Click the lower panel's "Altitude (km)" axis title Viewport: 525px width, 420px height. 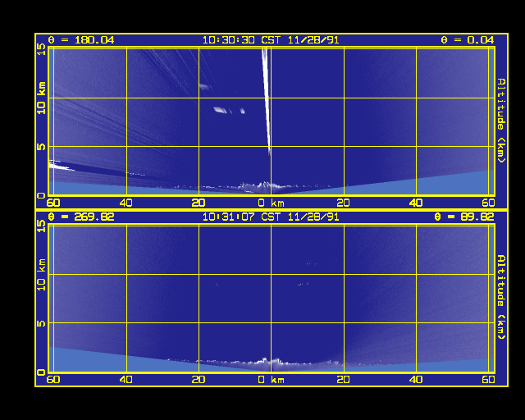[x=501, y=297]
